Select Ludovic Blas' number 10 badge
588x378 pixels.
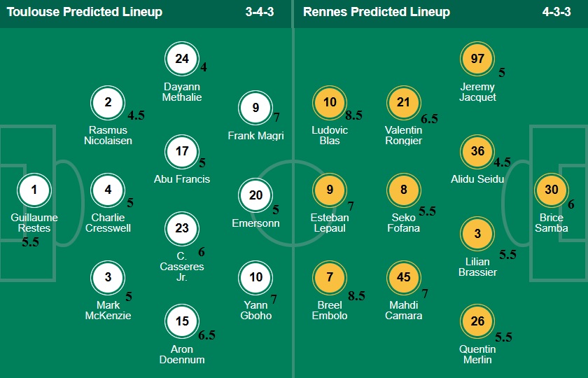pos(330,103)
